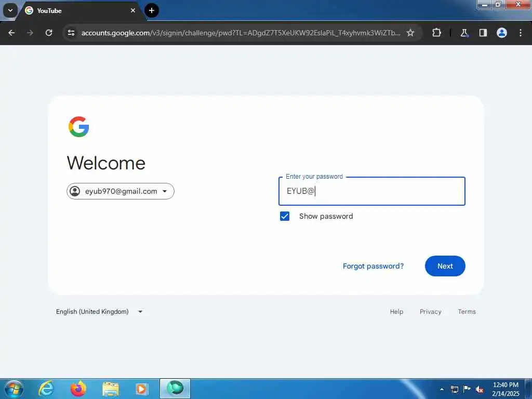
Task: Open the Windows Start menu
Action: click(14, 389)
